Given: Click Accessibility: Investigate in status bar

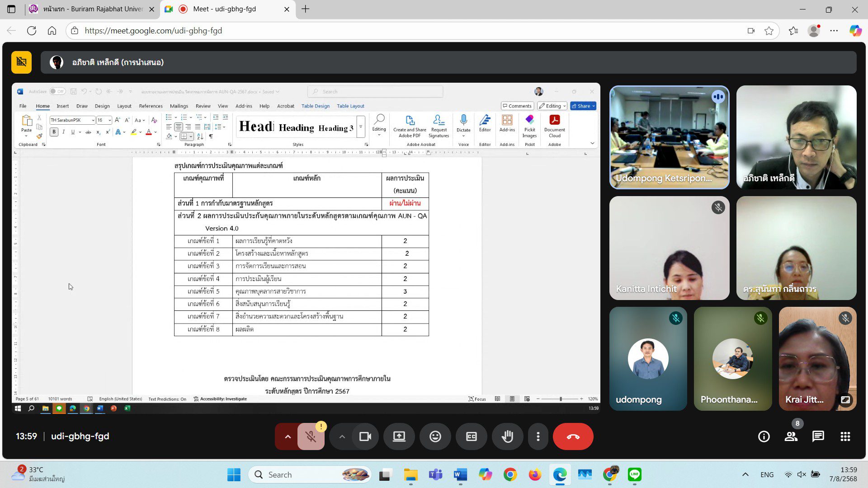Looking at the screenshot, I should pyautogui.click(x=220, y=399).
